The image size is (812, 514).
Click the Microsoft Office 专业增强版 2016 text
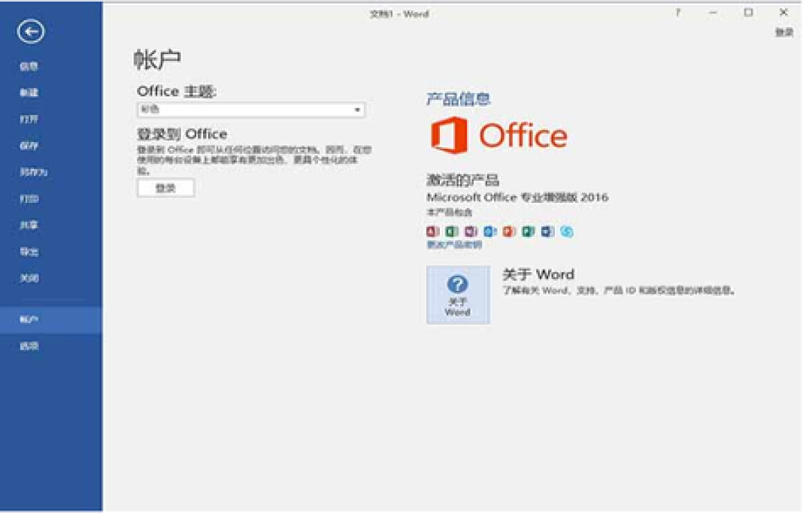point(517,197)
